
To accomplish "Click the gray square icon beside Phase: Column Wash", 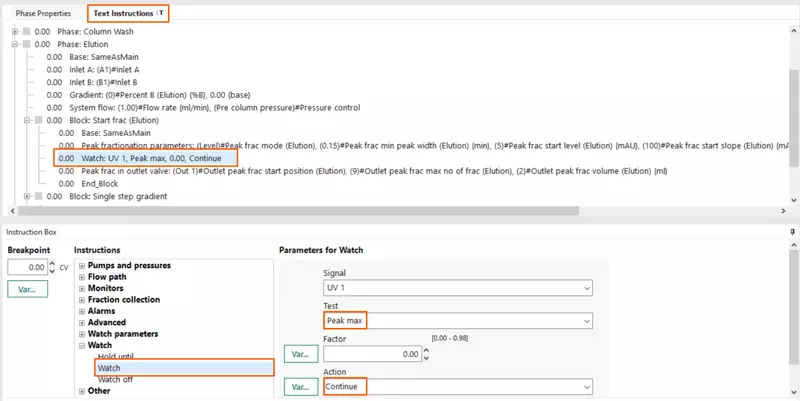I will (x=26, y=31).
